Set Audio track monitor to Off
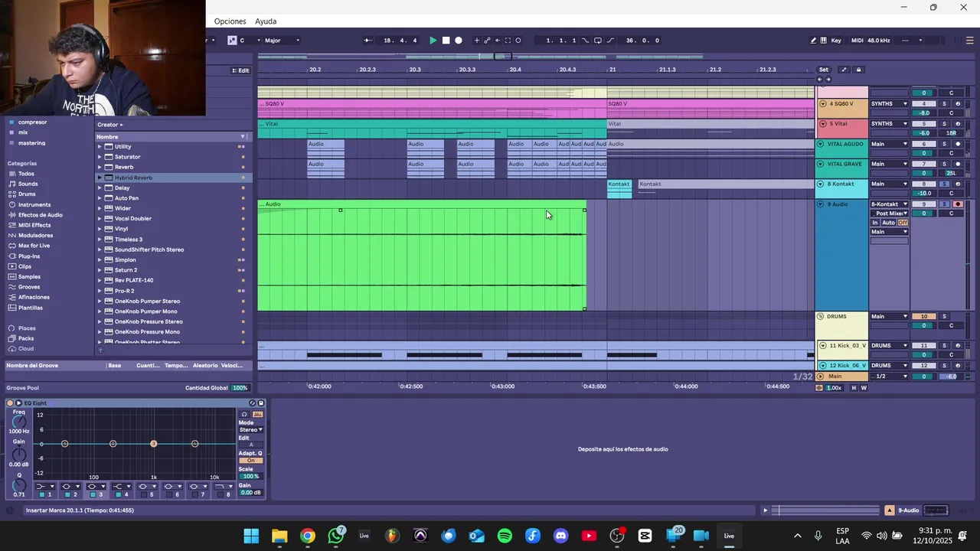Screen dimensions: 980x551 (x=903, y=223)
